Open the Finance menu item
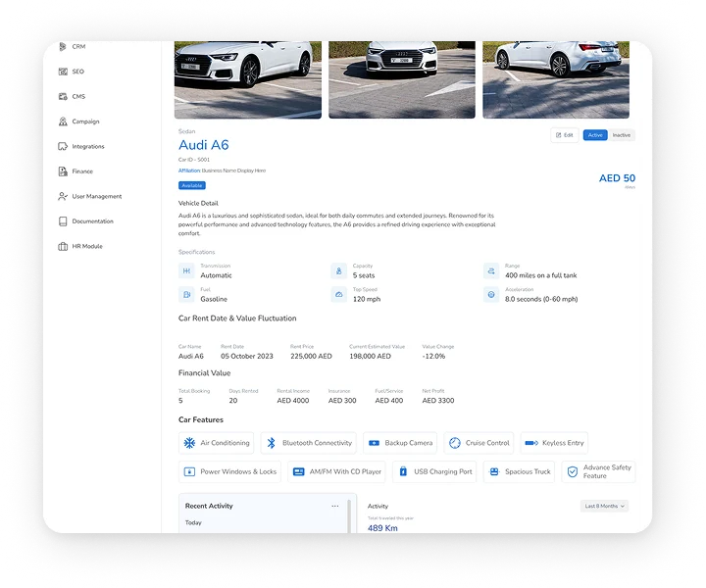 tap(81, 171)
